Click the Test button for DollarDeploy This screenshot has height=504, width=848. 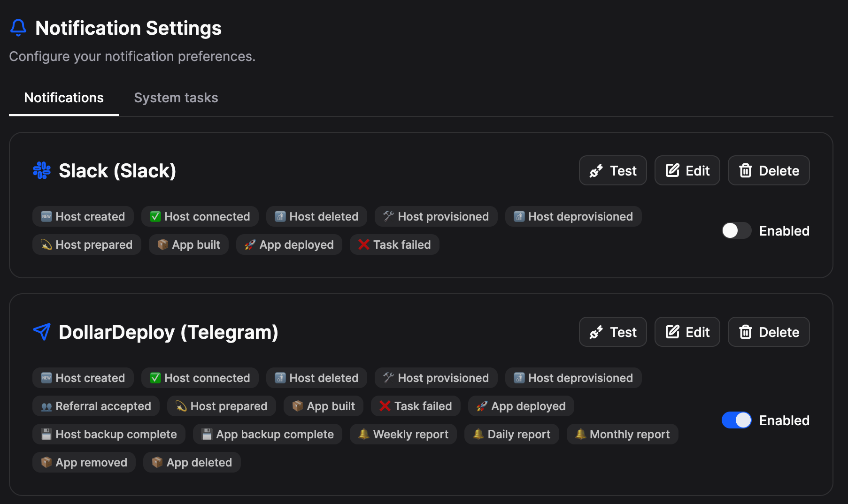coord(613,332)
